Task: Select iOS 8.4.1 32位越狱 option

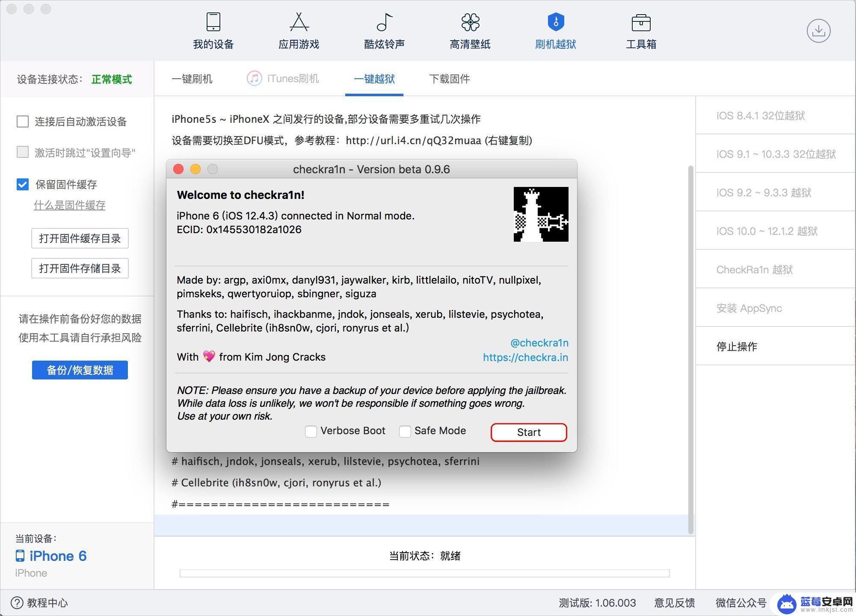Action: pyautogui.click(x=776, y=115)
